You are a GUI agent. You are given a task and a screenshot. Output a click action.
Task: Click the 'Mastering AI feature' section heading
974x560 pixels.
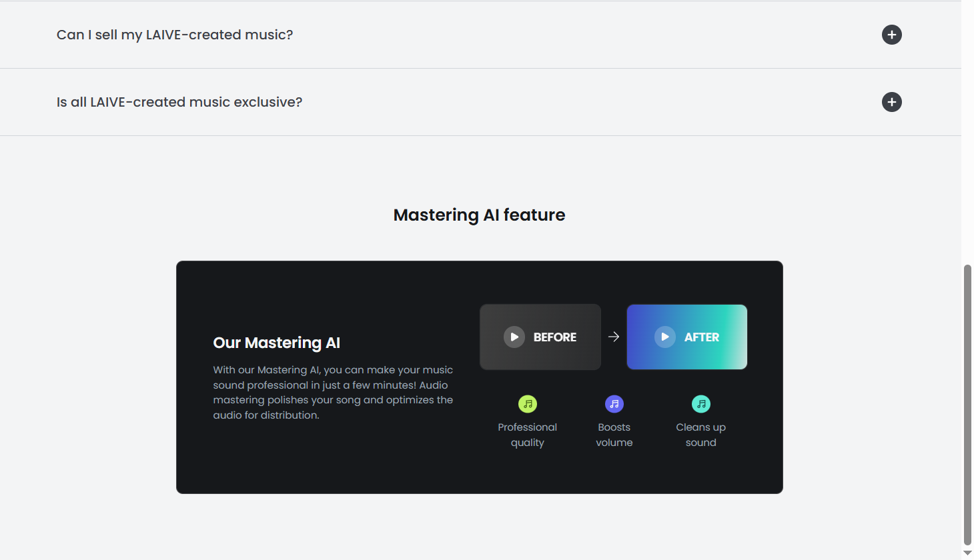[479, 215]
